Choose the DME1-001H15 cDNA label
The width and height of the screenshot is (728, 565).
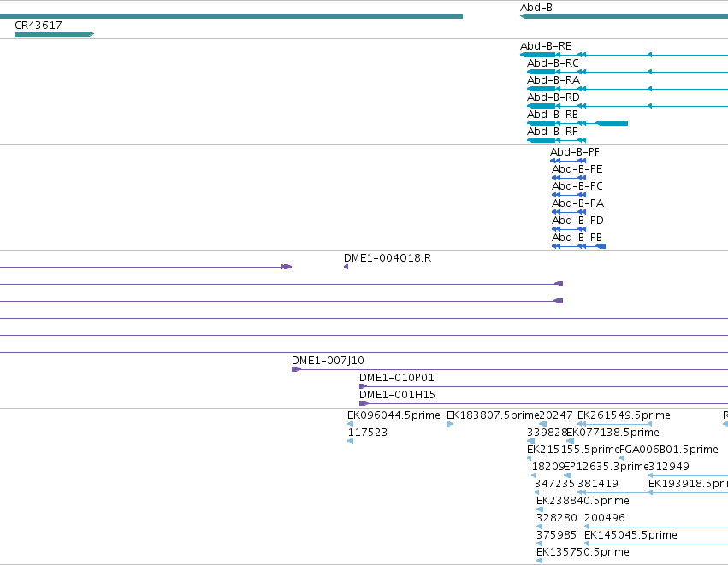[397, 395]
